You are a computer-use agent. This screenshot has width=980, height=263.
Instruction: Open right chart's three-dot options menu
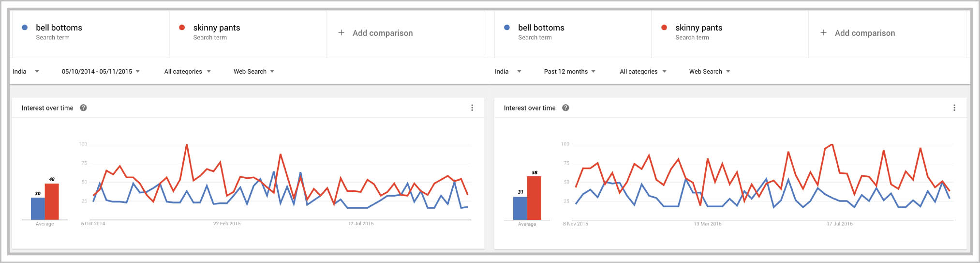[x=954, y=108]
